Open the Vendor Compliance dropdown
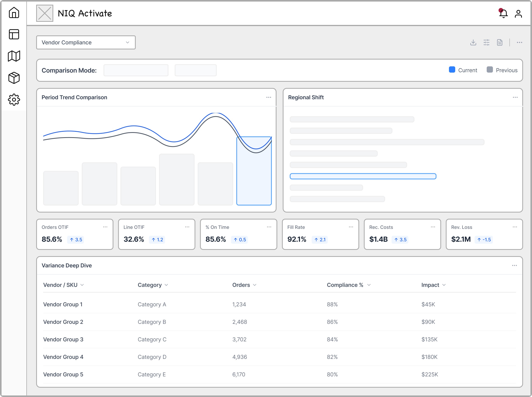This screenshot has height=397, width=532. (86, 43)
